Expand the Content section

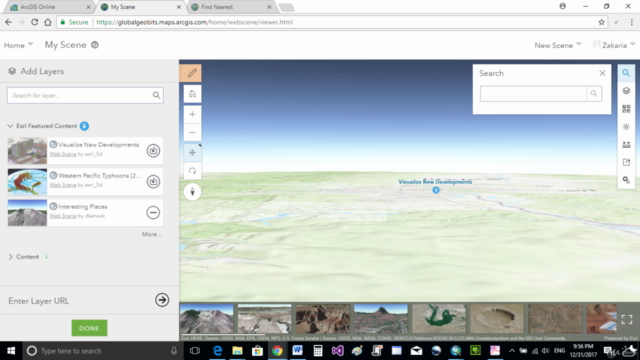(11, 257)
